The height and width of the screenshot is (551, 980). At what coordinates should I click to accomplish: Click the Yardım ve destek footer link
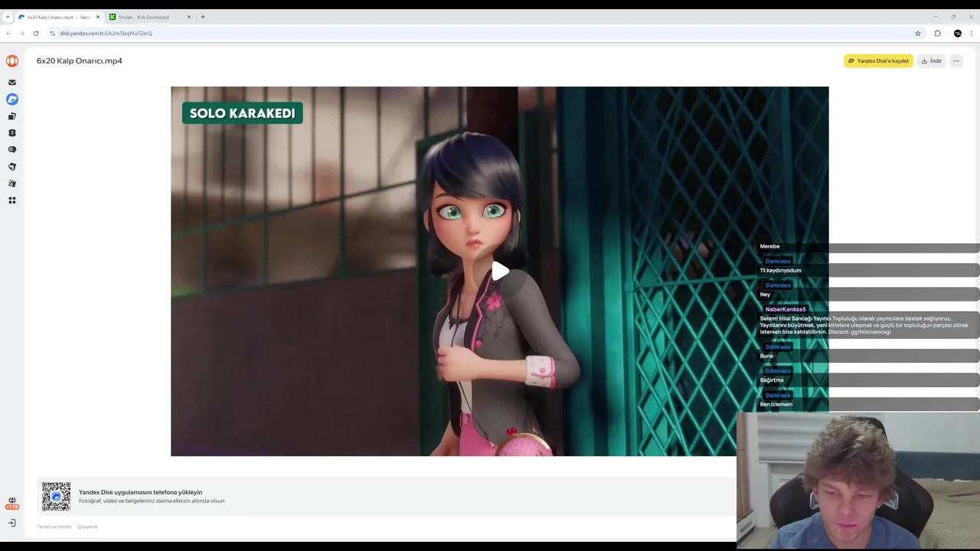[x=54, y=527]
